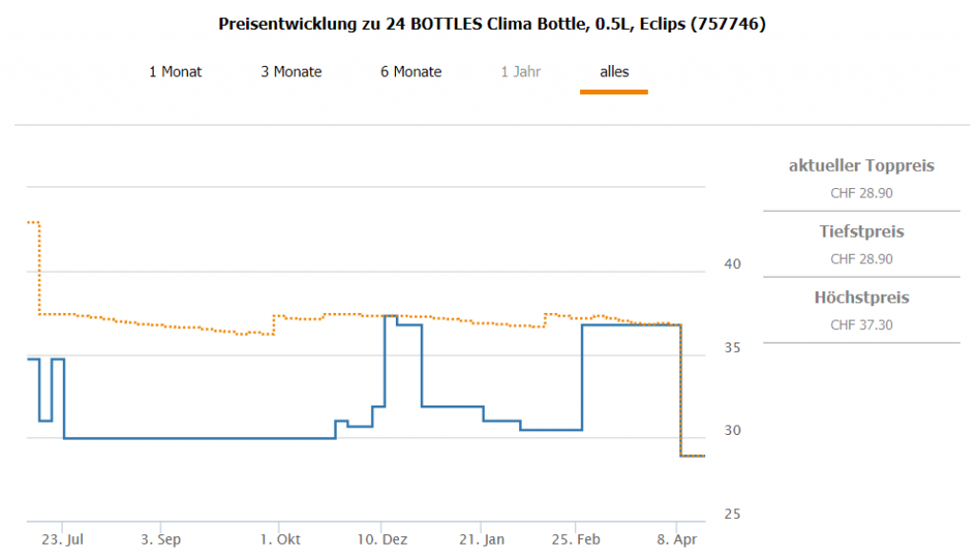Switch to the "3 Monate" tab

(291, 72)
